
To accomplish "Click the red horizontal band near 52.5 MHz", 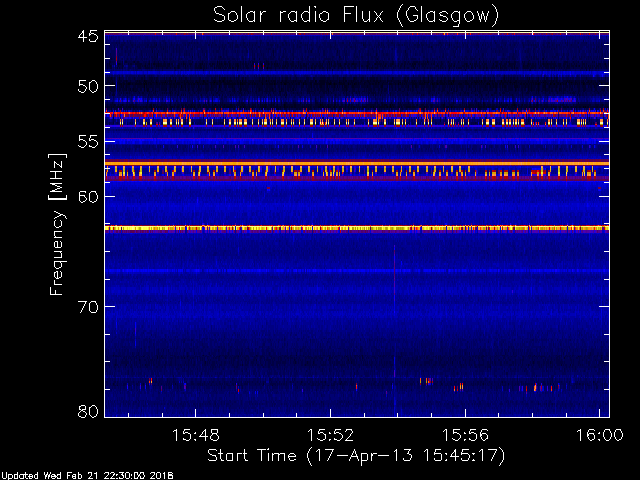I will tap(357, 113).
